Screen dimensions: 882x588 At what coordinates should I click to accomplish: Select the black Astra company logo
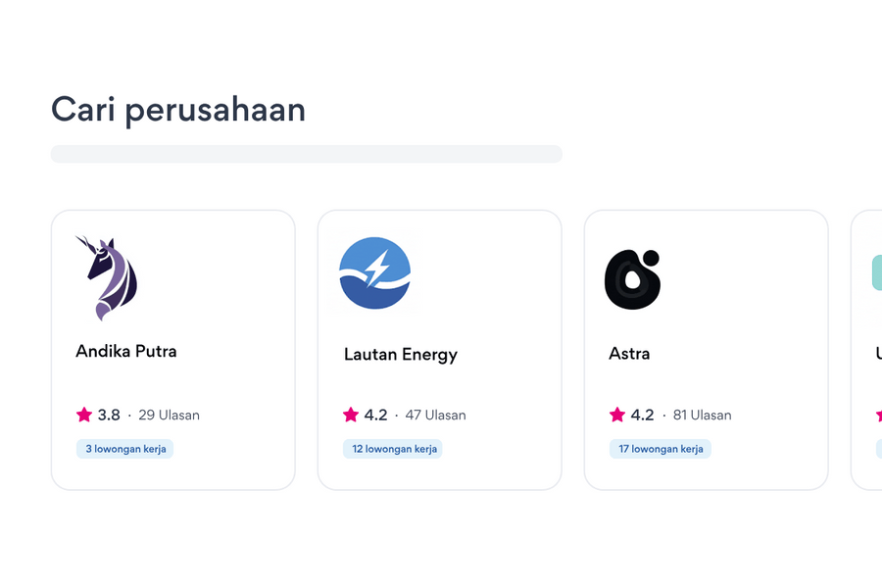click(x=632, y=279)
